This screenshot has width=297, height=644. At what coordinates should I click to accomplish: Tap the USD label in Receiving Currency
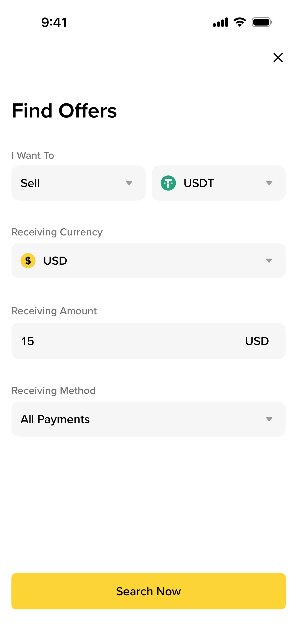click(x=55, y=261)
